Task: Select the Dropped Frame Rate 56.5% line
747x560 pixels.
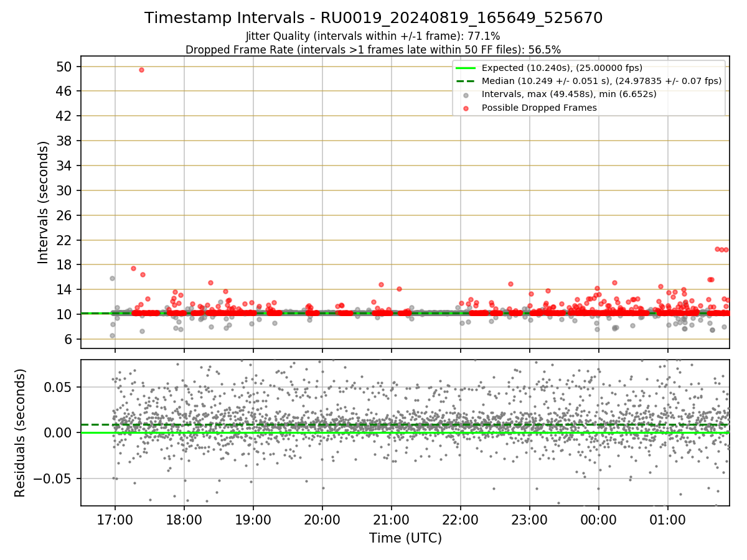Action: tap(374, 49)
